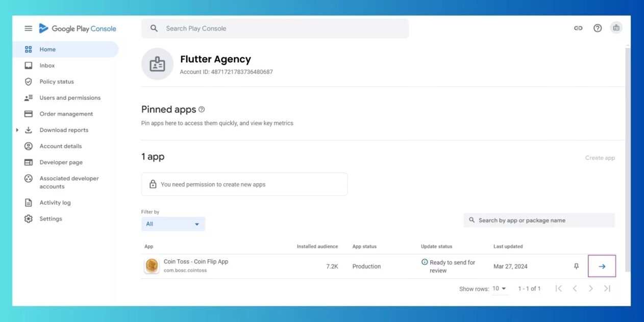Open Order management

point(66,114)
